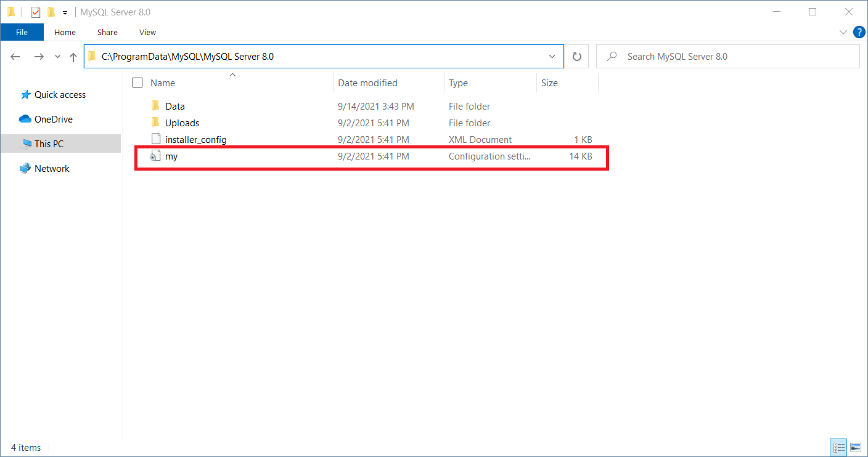Select the Uploads folder icon
This screenshot has width=868, height=457.
[155, 123]
